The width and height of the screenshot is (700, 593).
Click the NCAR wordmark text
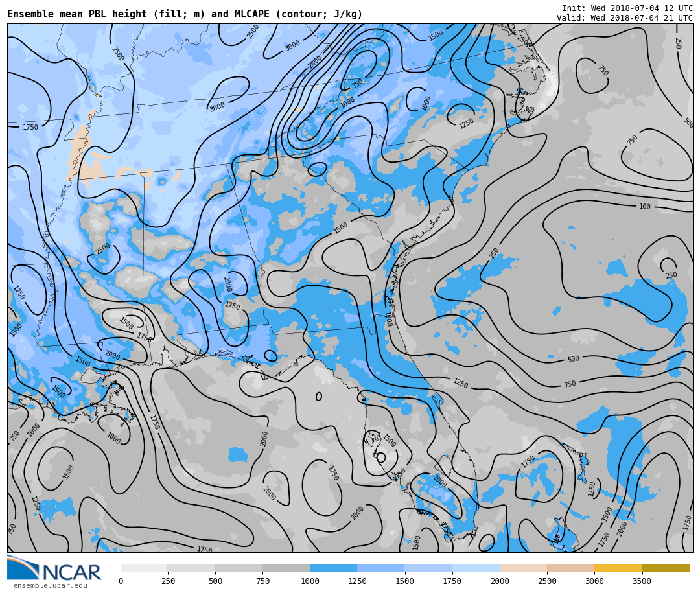[72, 573]
